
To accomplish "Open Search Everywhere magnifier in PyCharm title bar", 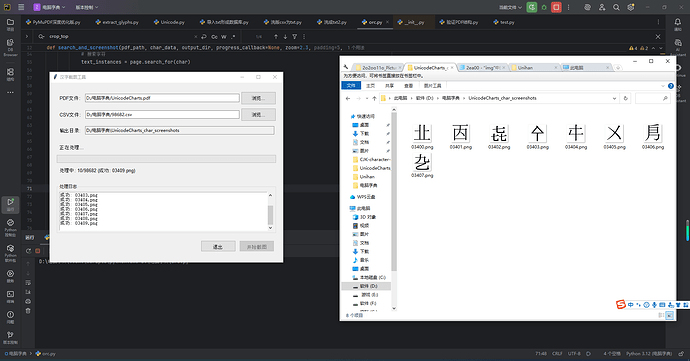I will coord(617,7).
